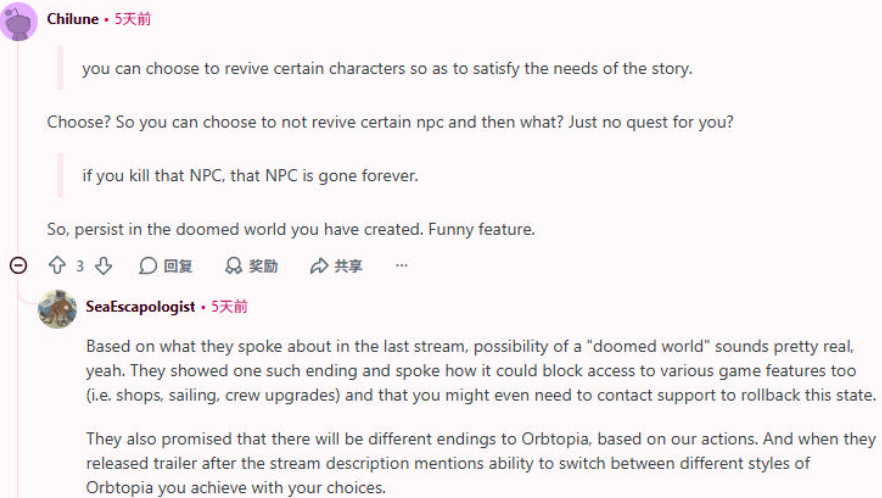Click SeaEscapologist's 5天前 timestamp
The width and height of the screenshot is (882, 498).
tap(229, 307)
